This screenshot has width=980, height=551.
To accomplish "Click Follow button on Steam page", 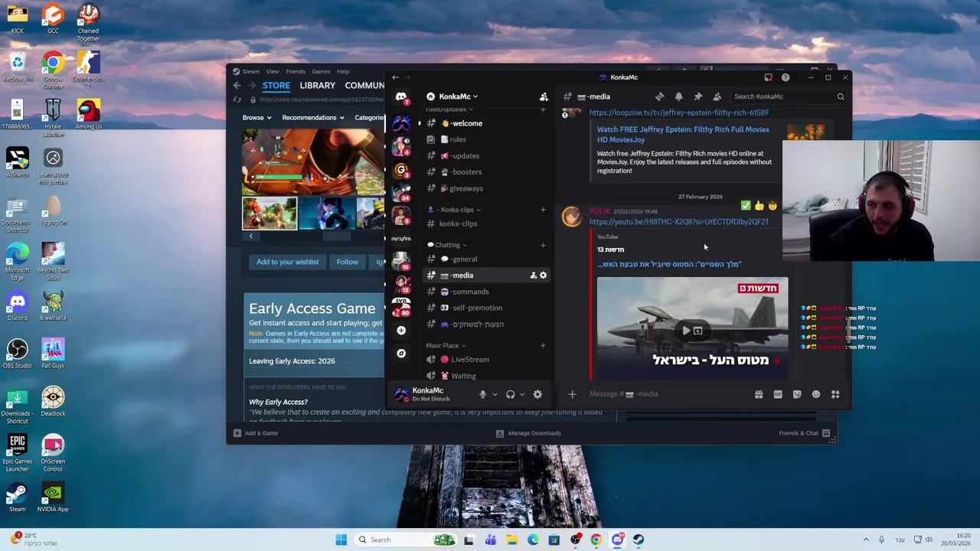I will click(x=347, y=262).
